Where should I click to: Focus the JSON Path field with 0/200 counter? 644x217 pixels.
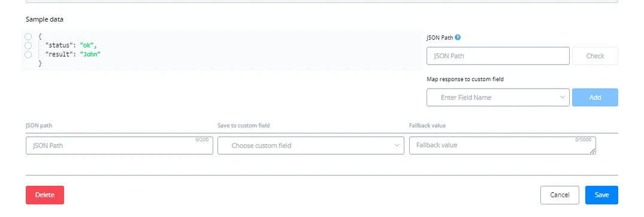[120, 146]
